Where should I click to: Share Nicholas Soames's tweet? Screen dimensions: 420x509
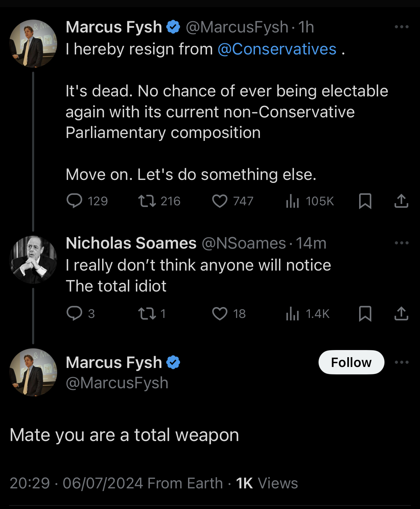(x=401, y=314)
